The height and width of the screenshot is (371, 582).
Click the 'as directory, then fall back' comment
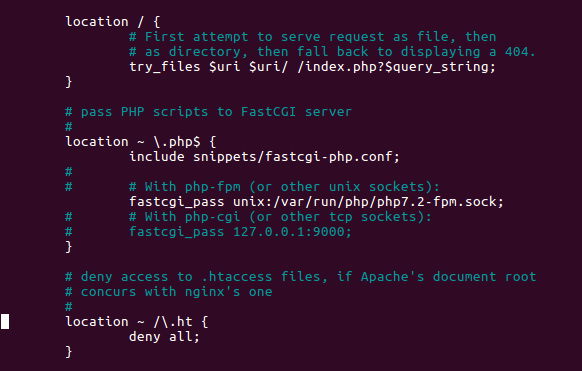(x=332, y=52)
